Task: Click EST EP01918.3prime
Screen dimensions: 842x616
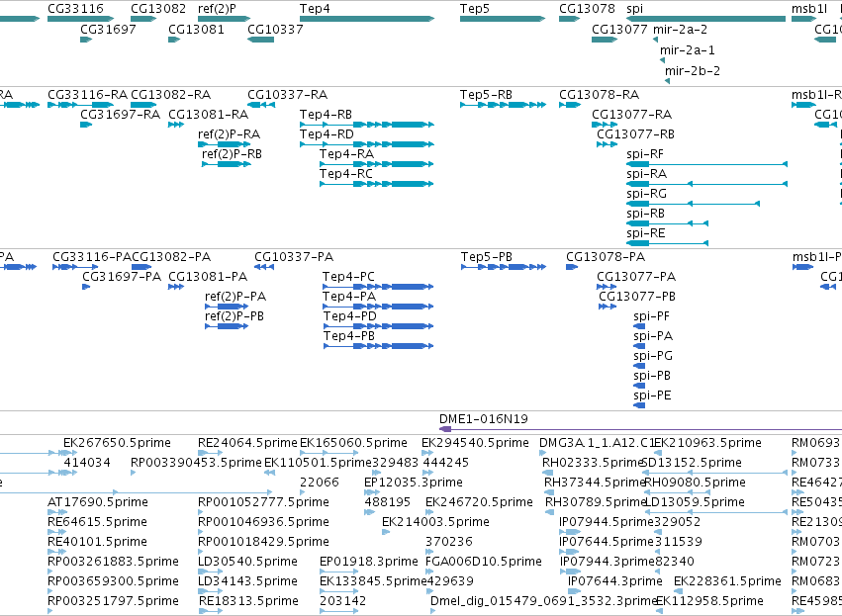Action: point(368,562)
